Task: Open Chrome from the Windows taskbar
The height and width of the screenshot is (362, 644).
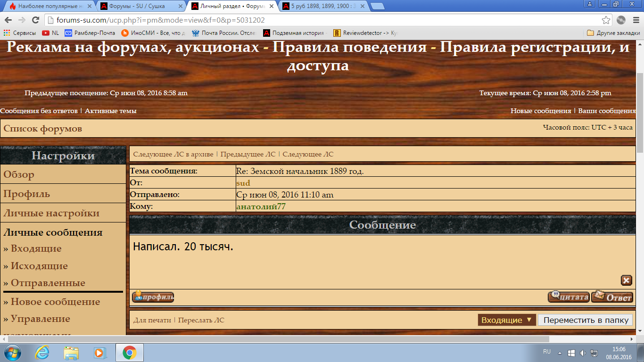Action: click(x=129, y=352)
